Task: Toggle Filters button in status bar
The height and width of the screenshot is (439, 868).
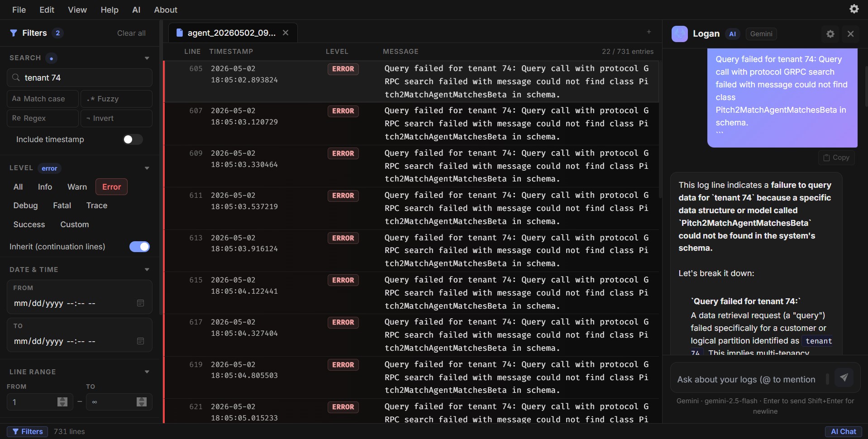Action: click(x=28, y=431)
